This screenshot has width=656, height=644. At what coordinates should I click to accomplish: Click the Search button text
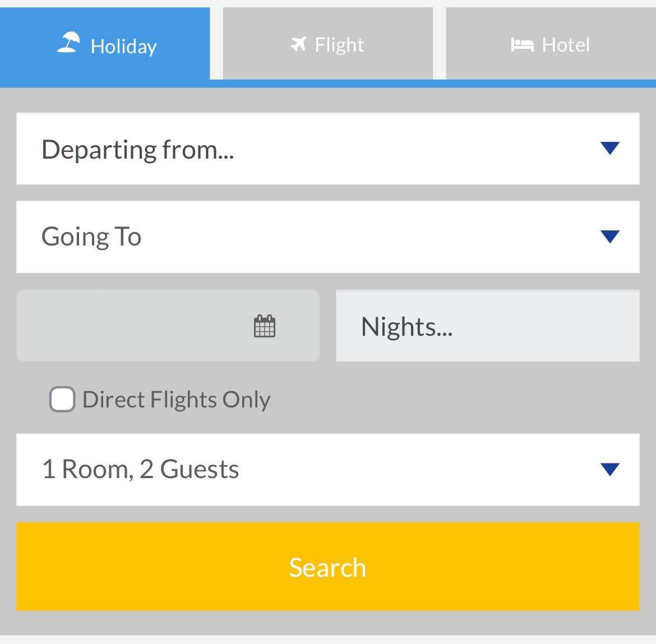pyautogui.click(x=327, y=567)
